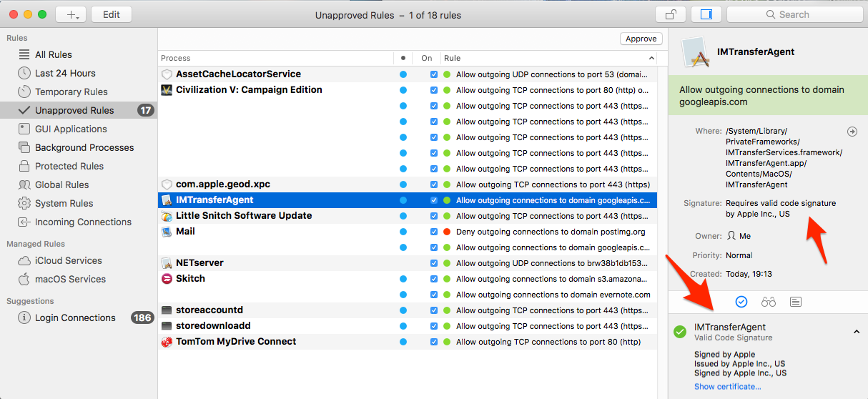Click the Rule column sort chevron
The height and width of the screenshot is (399, 868).
click(x=651, y=58)
